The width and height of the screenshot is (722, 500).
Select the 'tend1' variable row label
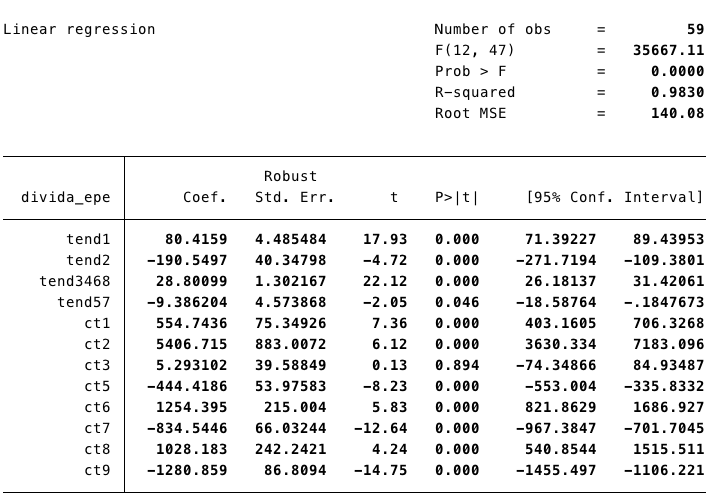pyautogui.click(x=89, y=239)
